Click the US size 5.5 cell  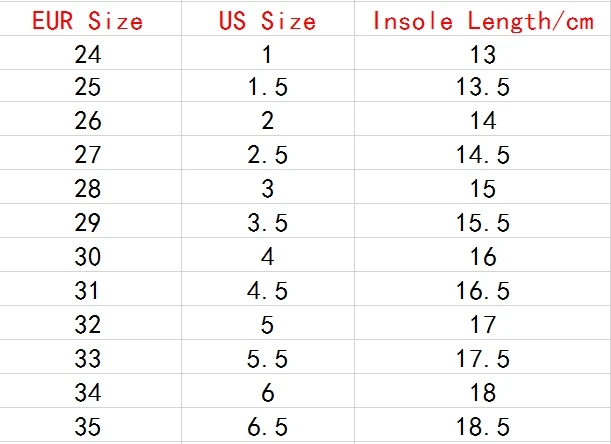click(268, 357)
